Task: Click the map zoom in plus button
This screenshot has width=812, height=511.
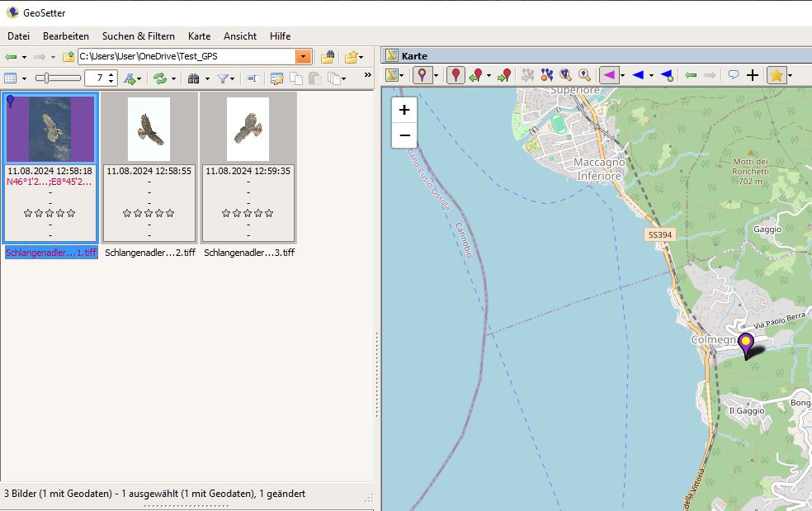Action: pyautogui.click(x=404, y=110)
